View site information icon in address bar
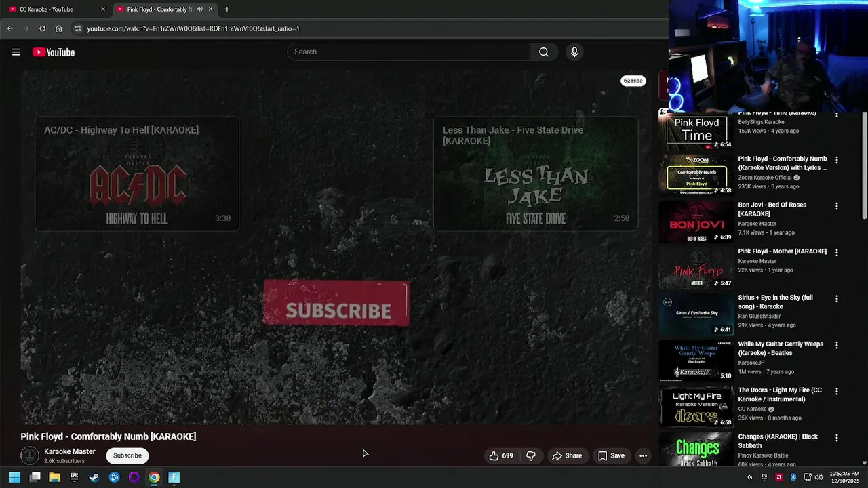 point(78,28)
